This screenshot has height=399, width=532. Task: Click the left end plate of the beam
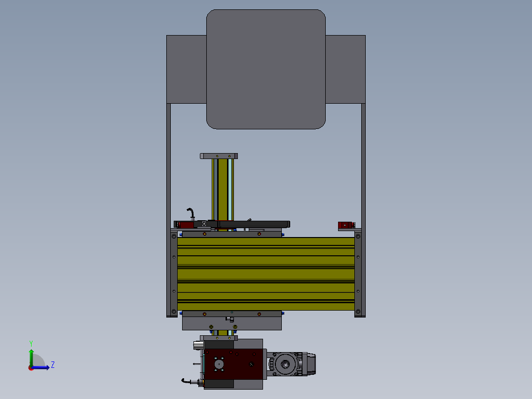174,274
